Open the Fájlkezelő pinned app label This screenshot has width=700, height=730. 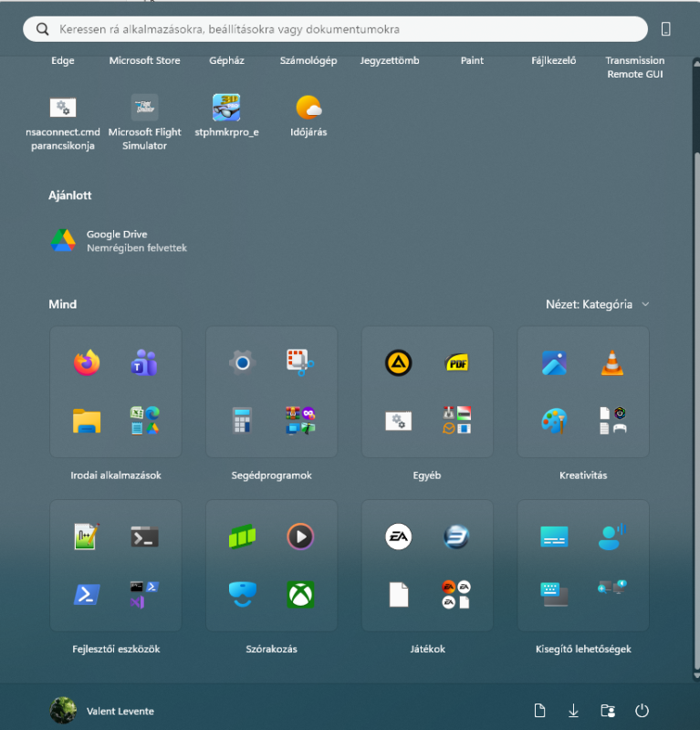pos(553,60)
